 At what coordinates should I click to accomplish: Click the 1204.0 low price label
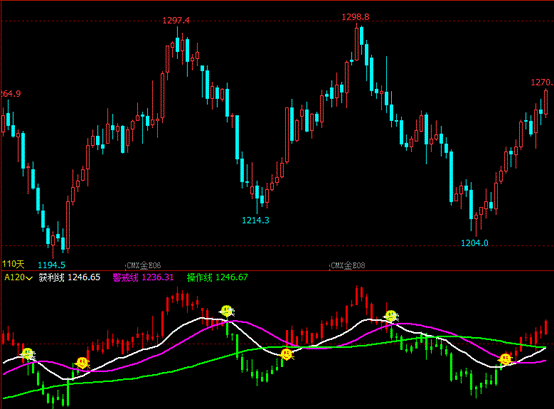tap(475, 243)
